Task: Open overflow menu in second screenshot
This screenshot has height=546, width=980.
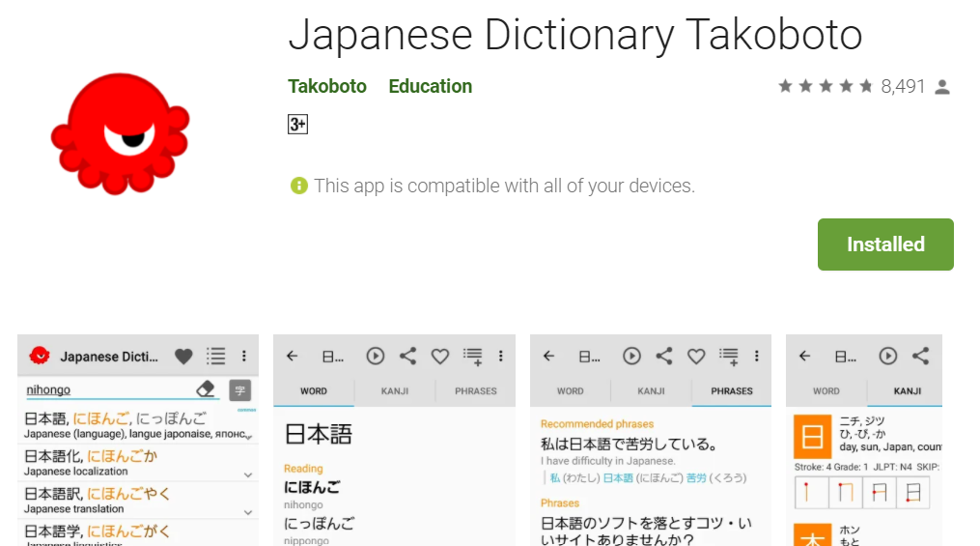Action: point(501,357)
